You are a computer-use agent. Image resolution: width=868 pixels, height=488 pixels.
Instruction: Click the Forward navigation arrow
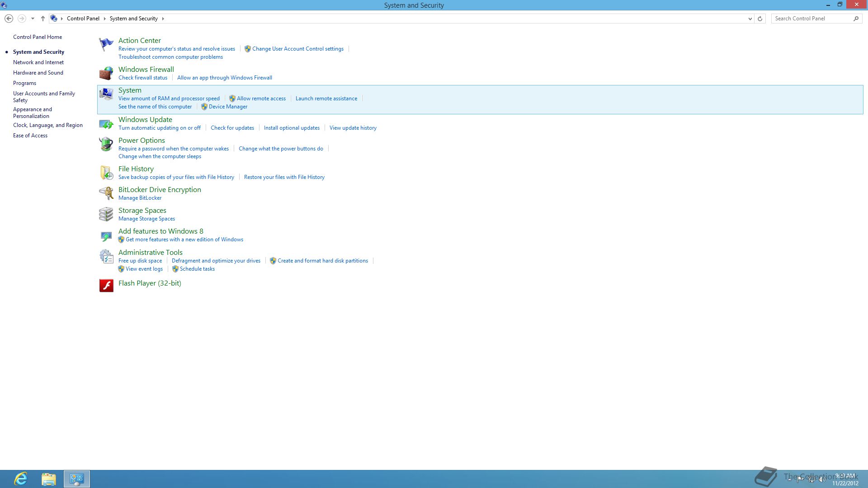coord(21,19)
